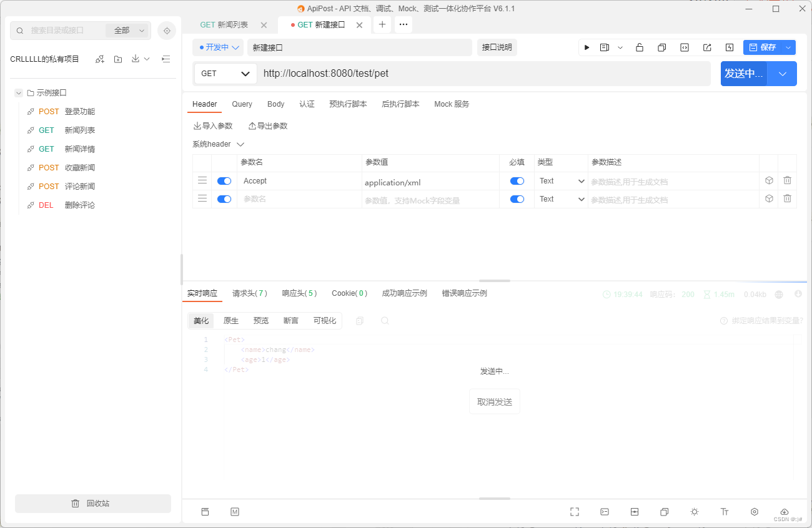Open the settings hexagon icon in bottom bar
This screenshot has width=812, height=528.
[755, 512]
